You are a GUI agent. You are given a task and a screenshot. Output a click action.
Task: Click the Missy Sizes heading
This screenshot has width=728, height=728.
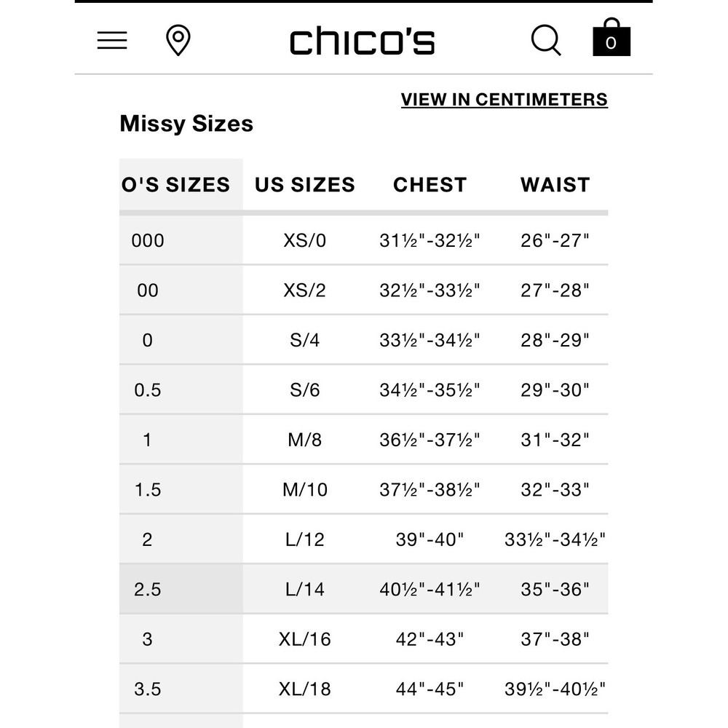[186, 124]
